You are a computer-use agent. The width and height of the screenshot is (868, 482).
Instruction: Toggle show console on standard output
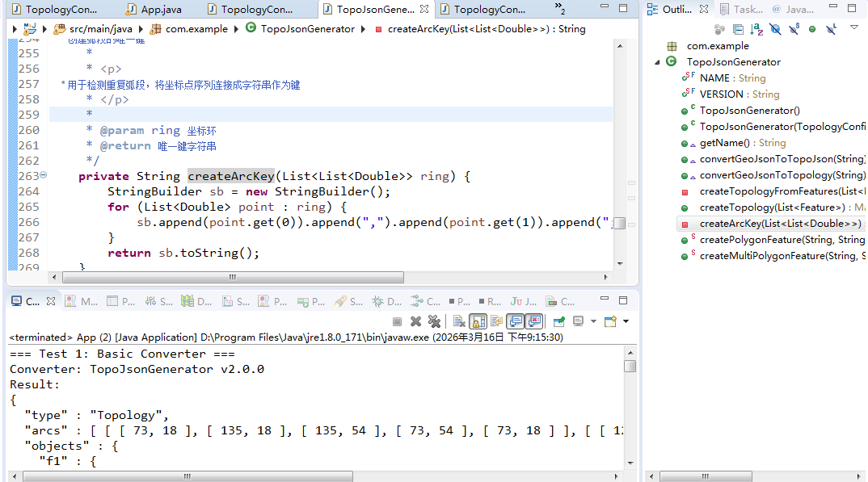pos(516,321)
